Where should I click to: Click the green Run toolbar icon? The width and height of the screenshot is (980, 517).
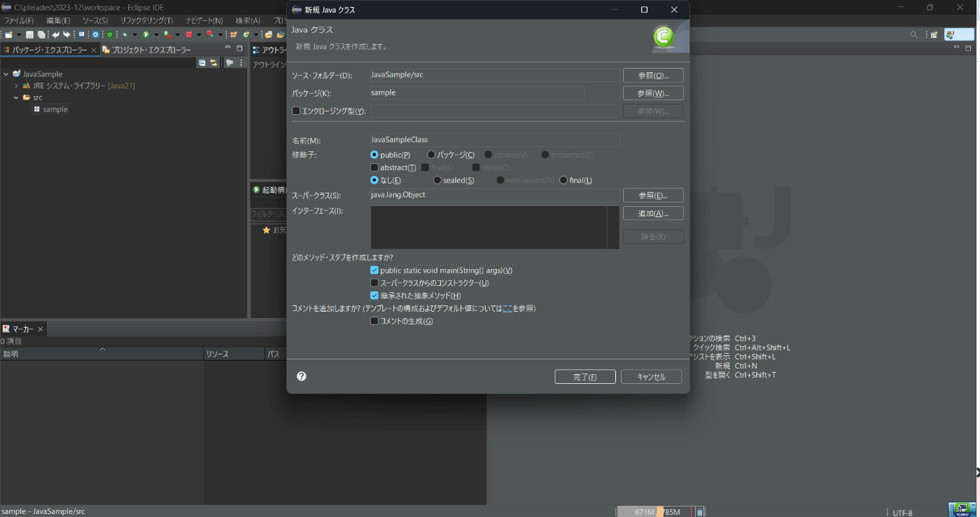point(146,34)
